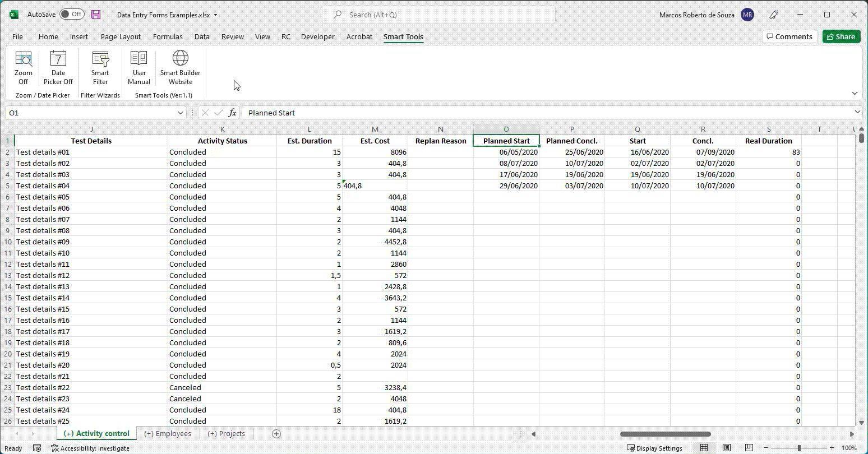Switch to Page Layout view
The image size is (868, 454).
(x=726, y=447)
